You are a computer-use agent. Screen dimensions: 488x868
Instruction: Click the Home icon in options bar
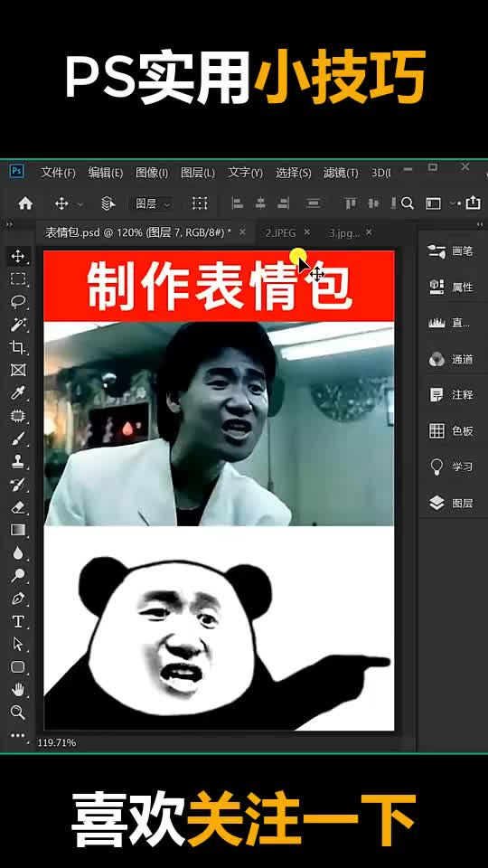25,203
